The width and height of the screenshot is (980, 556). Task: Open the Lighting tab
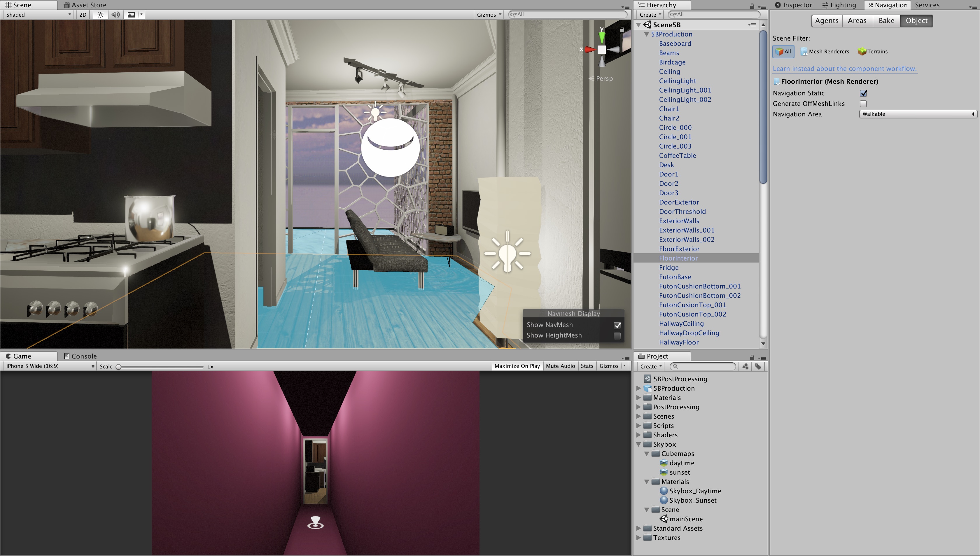pos(839,5)
